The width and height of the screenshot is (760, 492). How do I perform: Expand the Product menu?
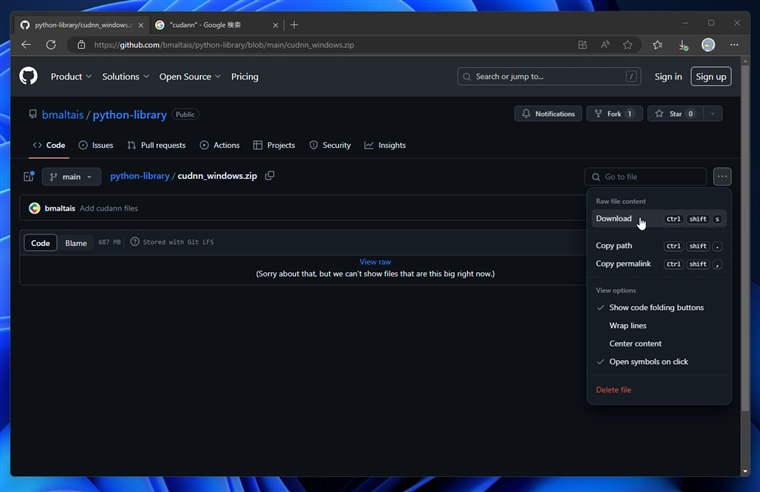click(71, 77)
